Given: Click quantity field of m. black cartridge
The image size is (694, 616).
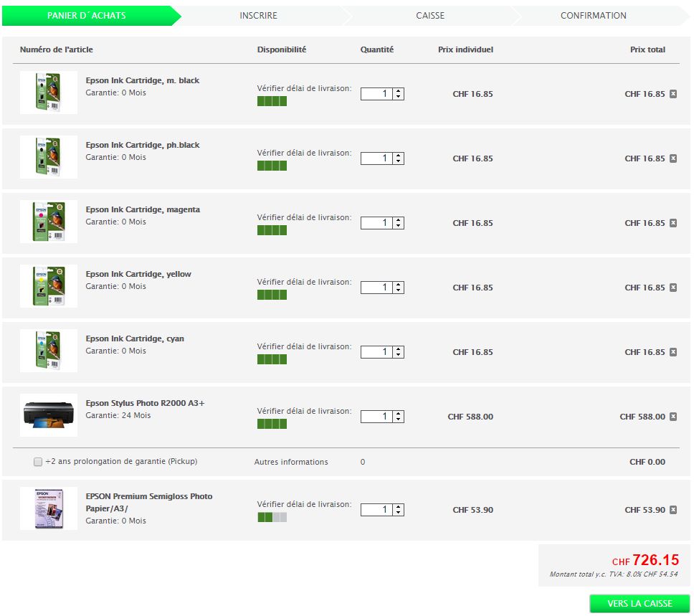Looking at the screenshot, I should (x=376, y=94).
